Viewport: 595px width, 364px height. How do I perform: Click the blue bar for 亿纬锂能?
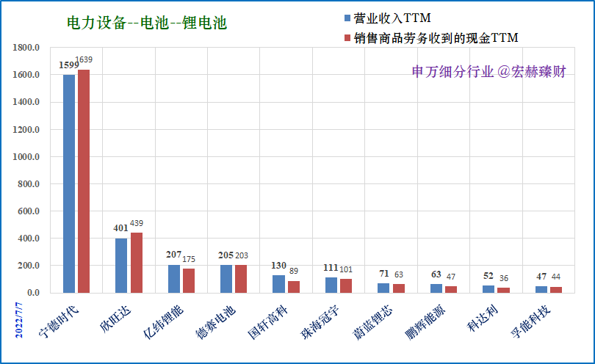coord(174,279)
